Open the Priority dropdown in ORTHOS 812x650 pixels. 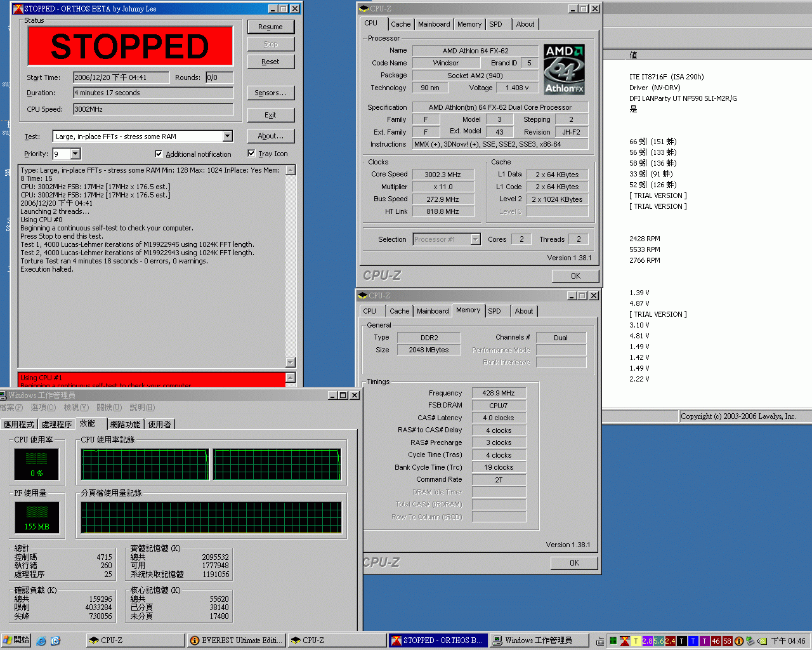(x=75, y=154)
